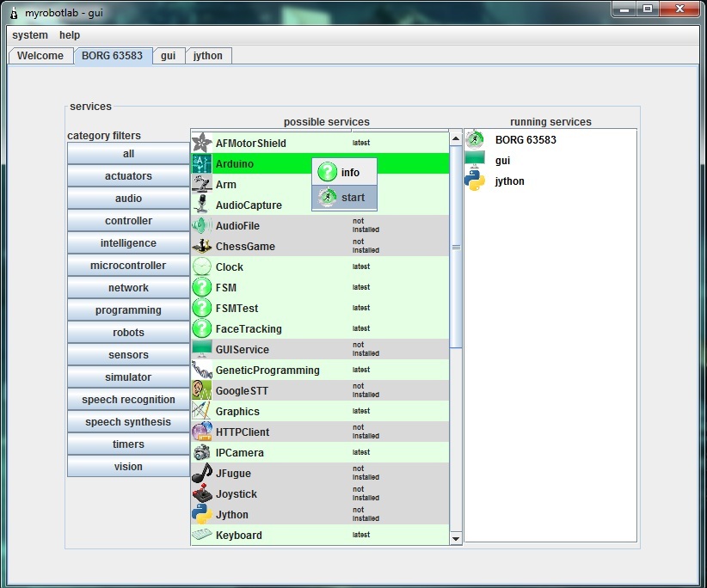Click the Jython python icon in possible services
Image resolution: width=707 pixels, height=588 pixels.
tap(201, 515)
